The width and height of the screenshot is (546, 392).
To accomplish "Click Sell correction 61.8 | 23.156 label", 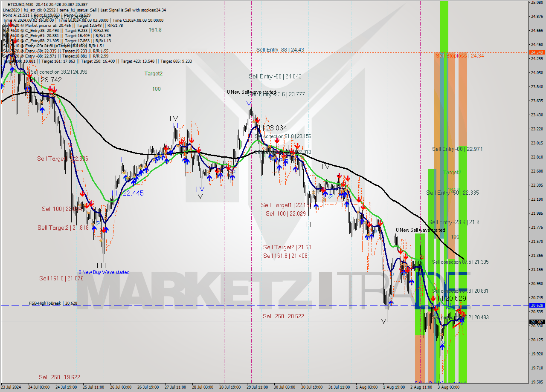I will click(283, 137).
